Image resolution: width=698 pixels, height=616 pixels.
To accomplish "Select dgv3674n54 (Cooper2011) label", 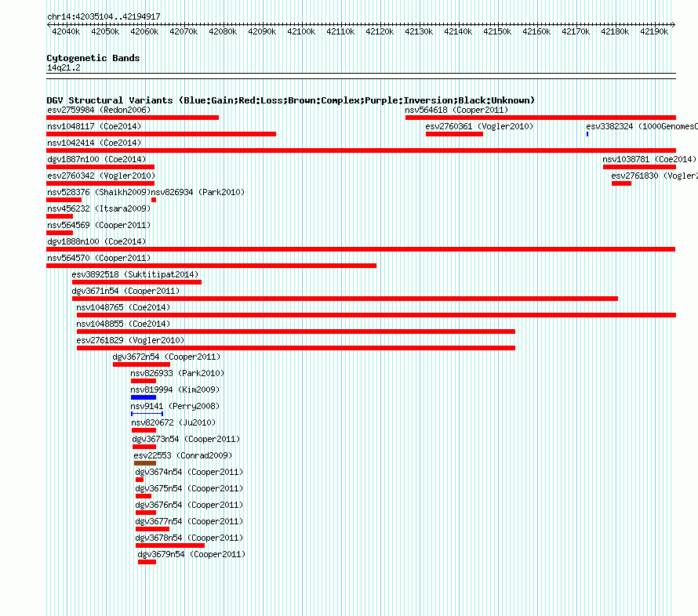I will coord(189,472).
